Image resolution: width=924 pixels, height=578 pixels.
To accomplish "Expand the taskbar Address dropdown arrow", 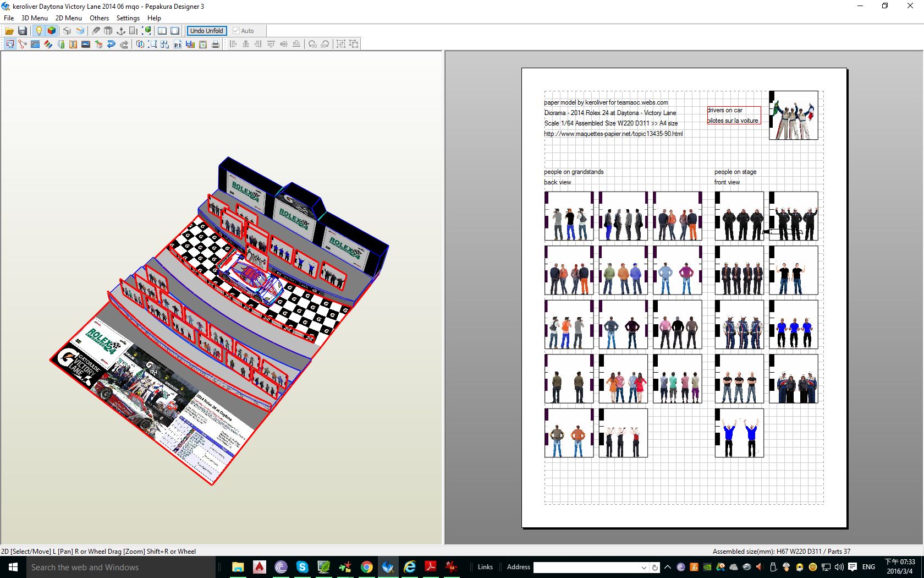I will [643, 567].
